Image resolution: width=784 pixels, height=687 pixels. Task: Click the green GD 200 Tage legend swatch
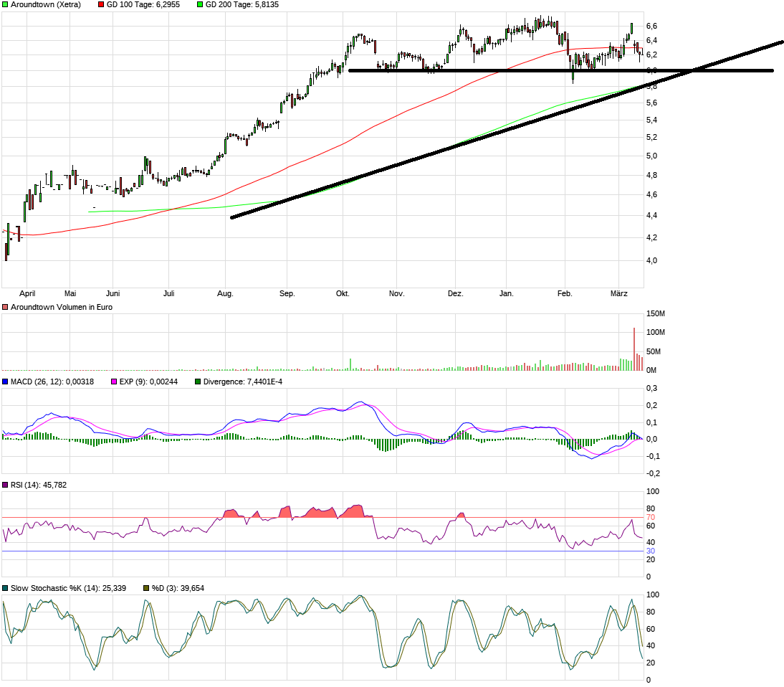(200, 4)
